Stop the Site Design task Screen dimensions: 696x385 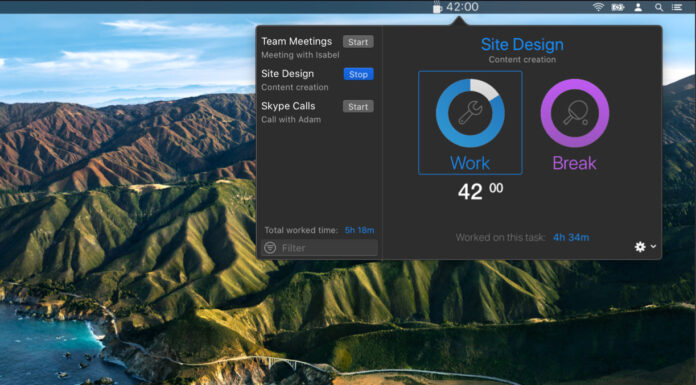[358, 74]
